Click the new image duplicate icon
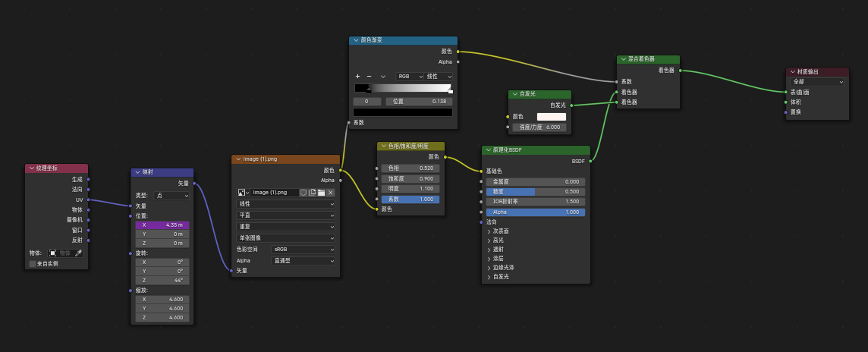The image size is (868, 352). [x=312, y=193]
